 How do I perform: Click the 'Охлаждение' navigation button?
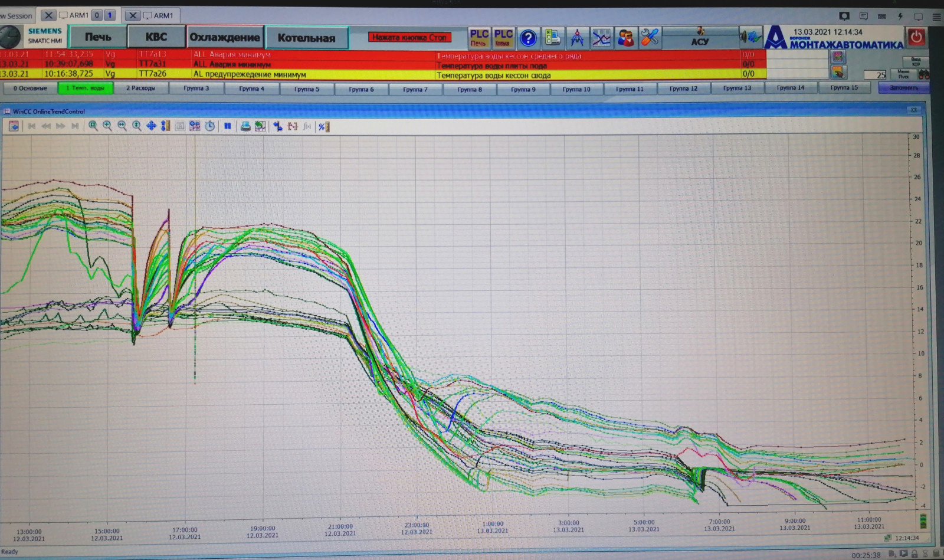[x=225, y=37]
